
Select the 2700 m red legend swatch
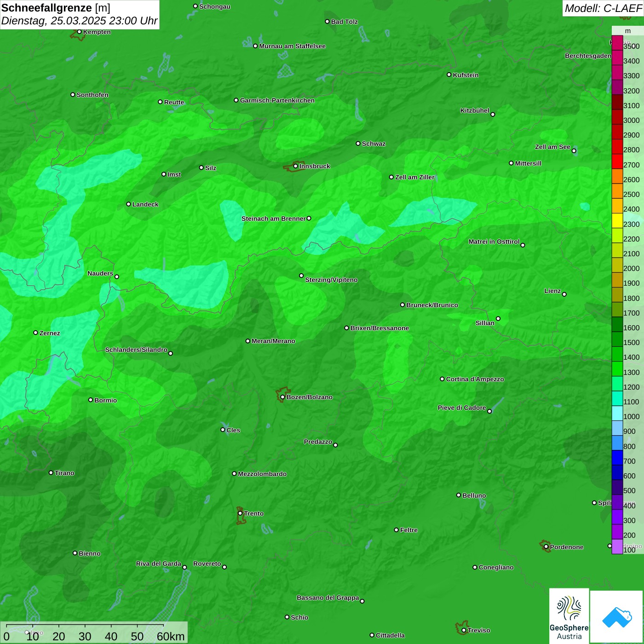617,161
